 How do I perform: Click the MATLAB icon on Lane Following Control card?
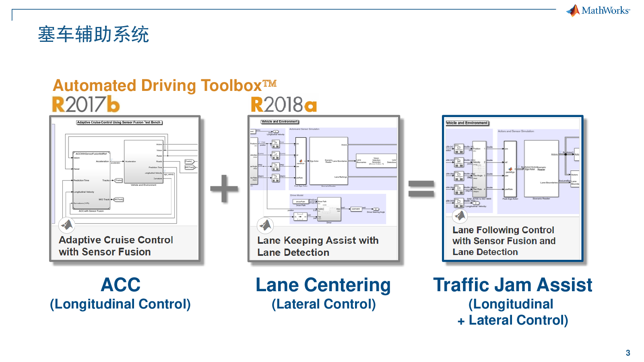click(460, 216)
